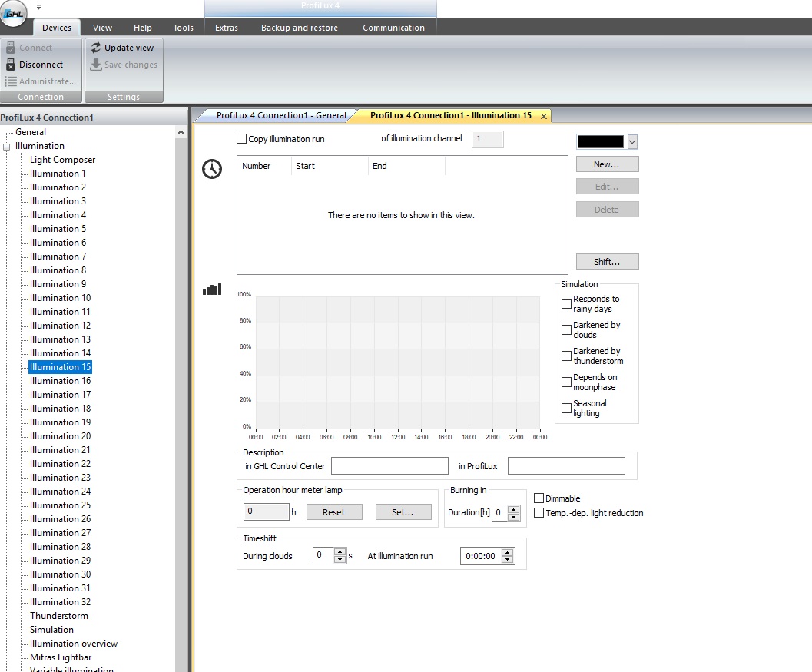This screenshot has height=672, width=812.
Task: Click the Edit... button
Action: 607,187
